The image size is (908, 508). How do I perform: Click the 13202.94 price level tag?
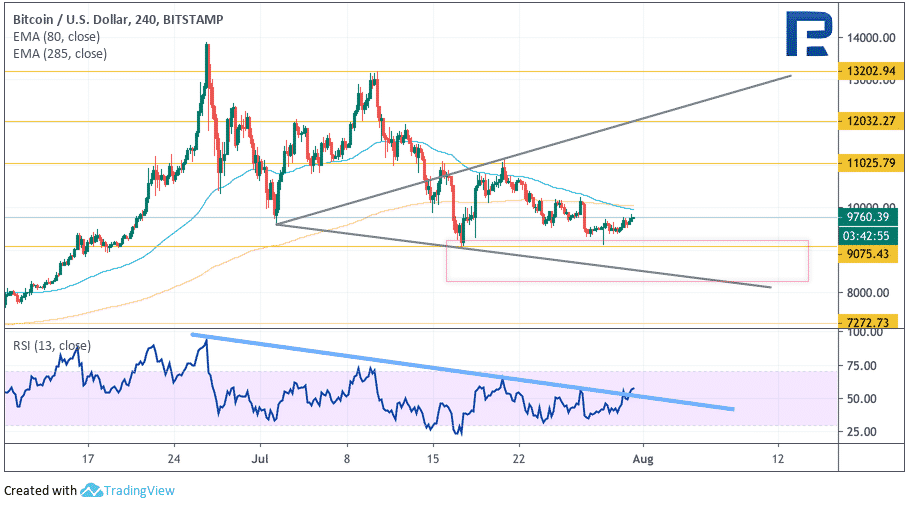[868, 71]
